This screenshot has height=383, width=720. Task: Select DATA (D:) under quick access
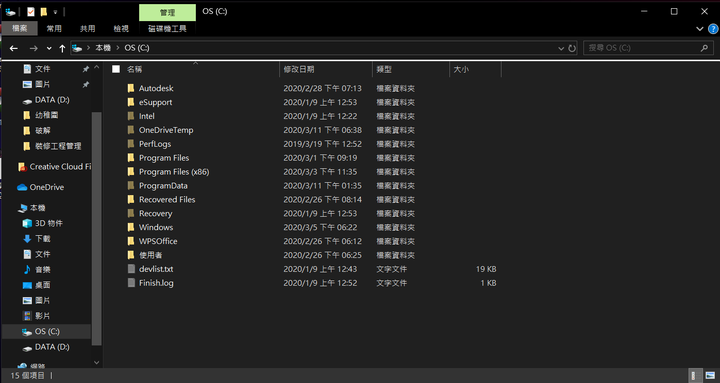click(x=46, y=100)
